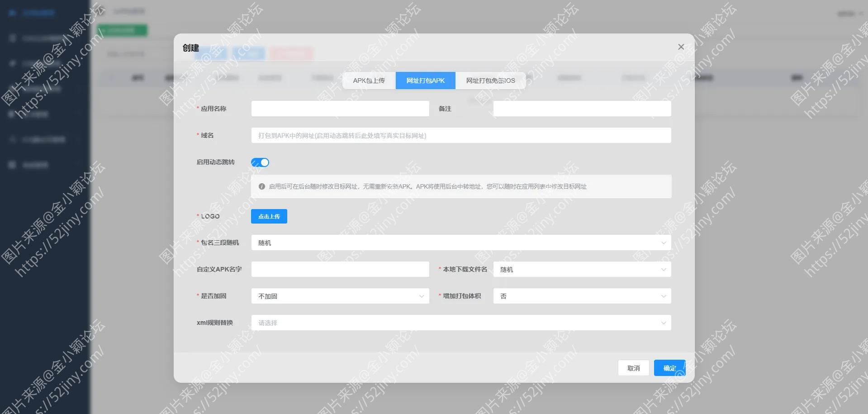868x414 pixels.
Task: Open the 本地下载文件名 dropdown showing 随机
Action: pos(582,269)
